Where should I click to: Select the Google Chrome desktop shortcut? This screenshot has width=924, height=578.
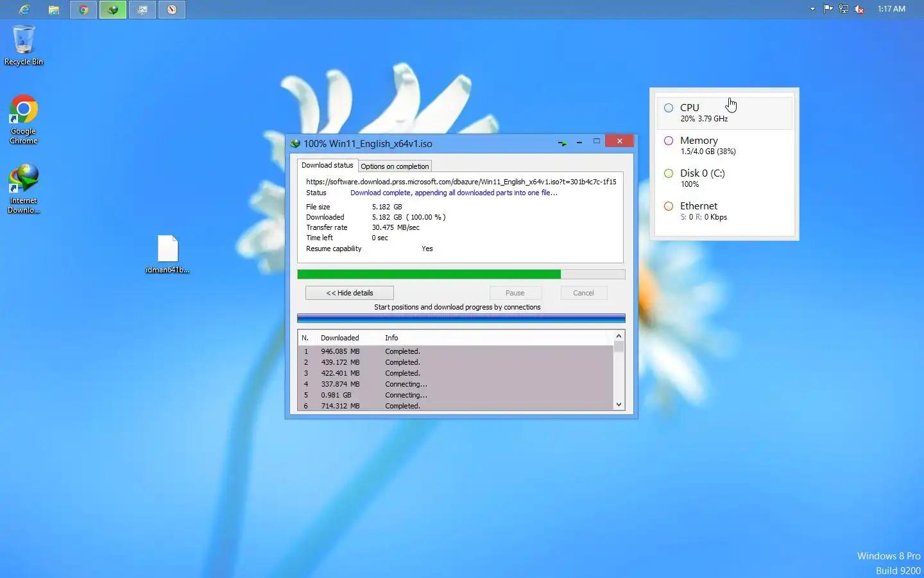[24, 119]
